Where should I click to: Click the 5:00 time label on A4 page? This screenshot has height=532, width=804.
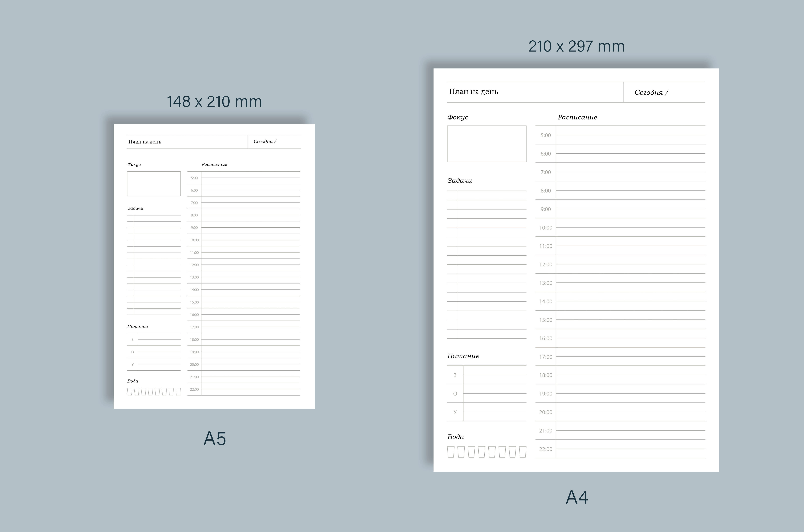click(x=546, y=135)
